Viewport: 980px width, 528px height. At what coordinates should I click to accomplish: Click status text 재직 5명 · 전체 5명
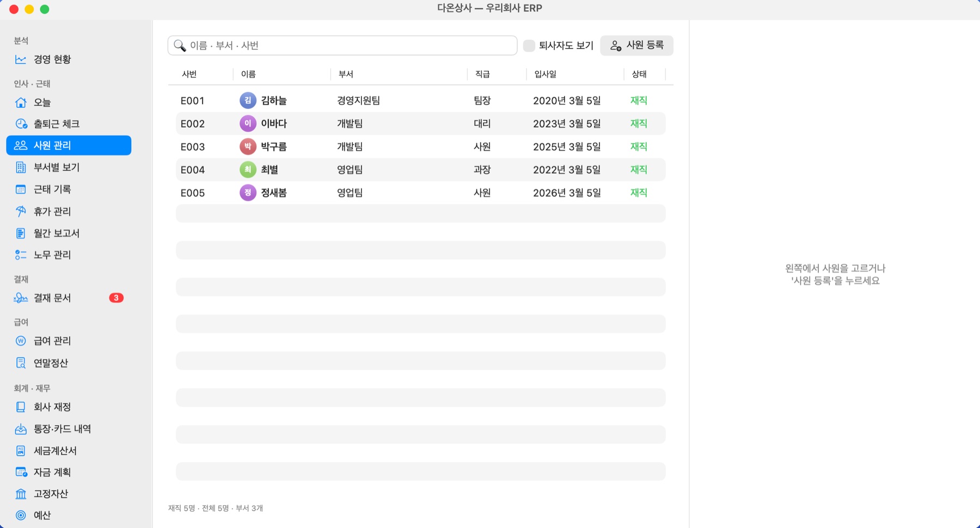pos(199,508)
